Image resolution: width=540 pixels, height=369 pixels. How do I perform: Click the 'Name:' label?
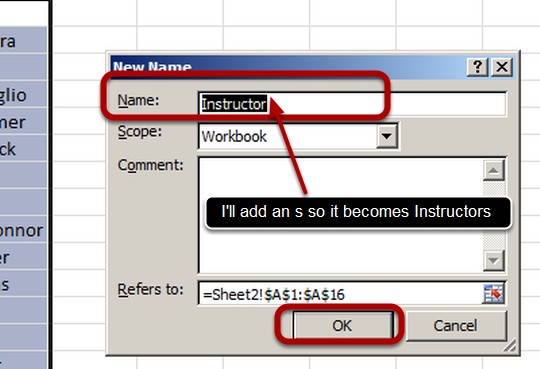[x=138, y=100]
